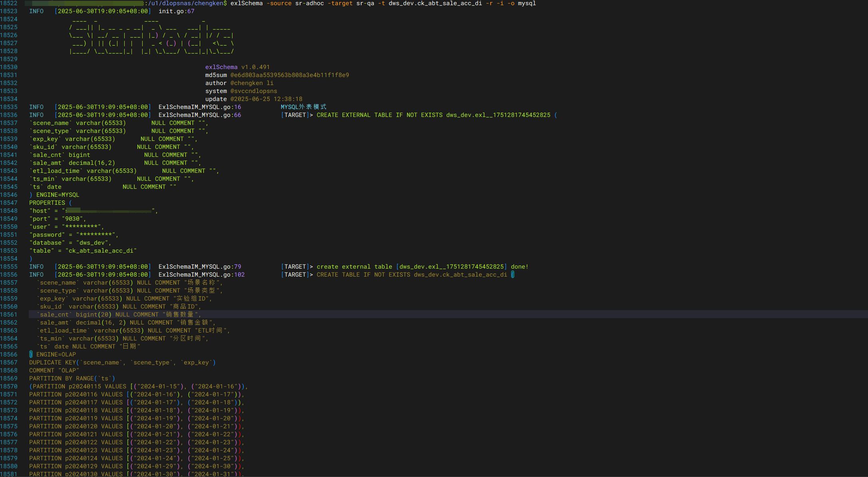Click 'init.go:67' log source reference
This screenshot has height=477, width=868.
177,11
